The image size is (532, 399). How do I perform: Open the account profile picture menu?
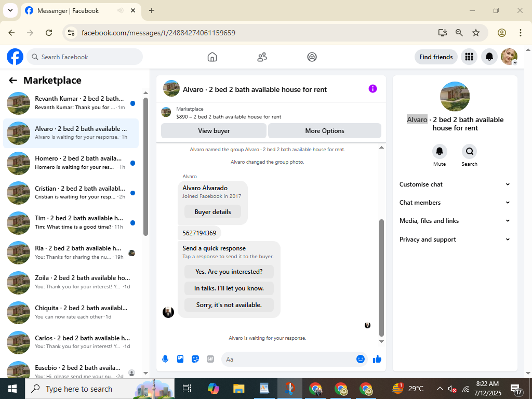(509, 57)
